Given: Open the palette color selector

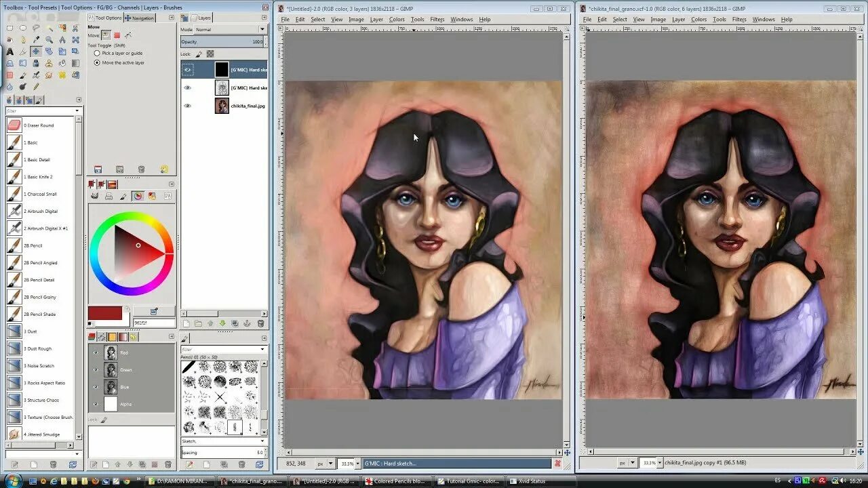Looking at the screenshot, I should [x=152, y=196].
